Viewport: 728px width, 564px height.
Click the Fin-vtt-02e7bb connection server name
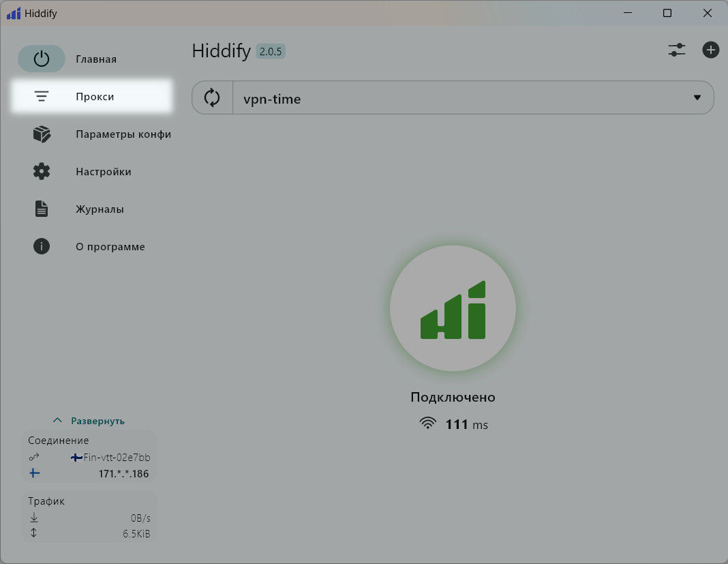pos(116,458)
